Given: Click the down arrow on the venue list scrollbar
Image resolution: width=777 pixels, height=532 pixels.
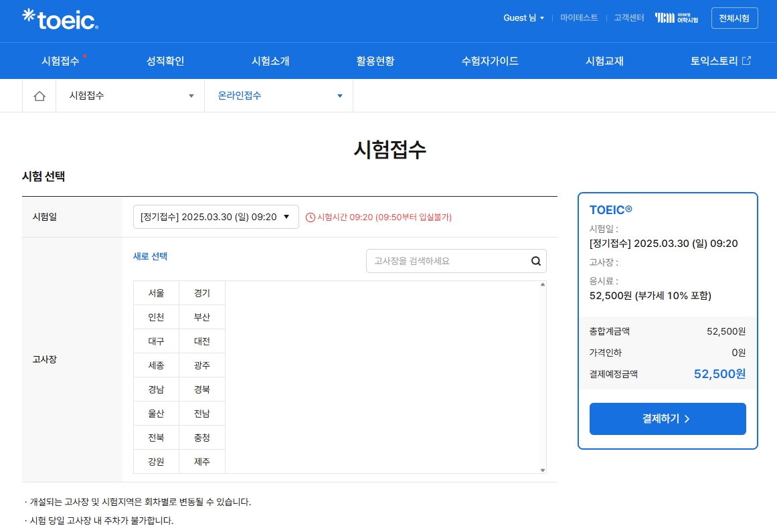Looking at the screenshot, I should [x=542, y=470].
